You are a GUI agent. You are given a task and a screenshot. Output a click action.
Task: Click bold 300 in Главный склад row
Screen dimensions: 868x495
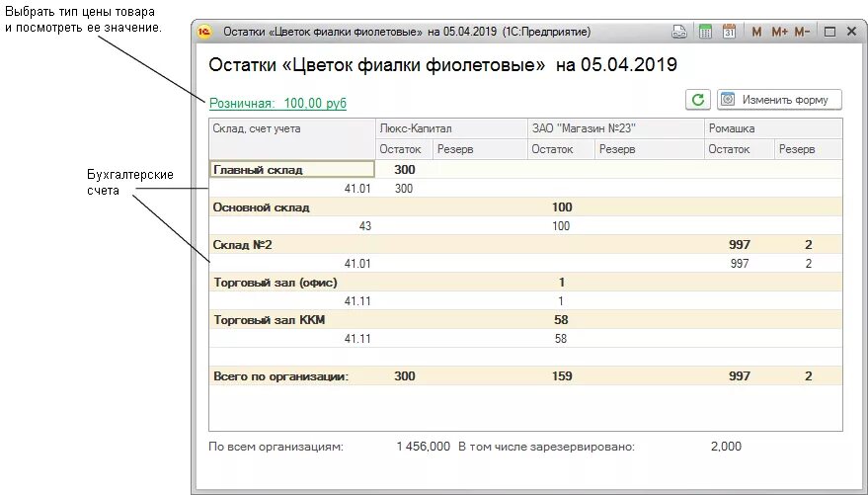tap(405, 170)
